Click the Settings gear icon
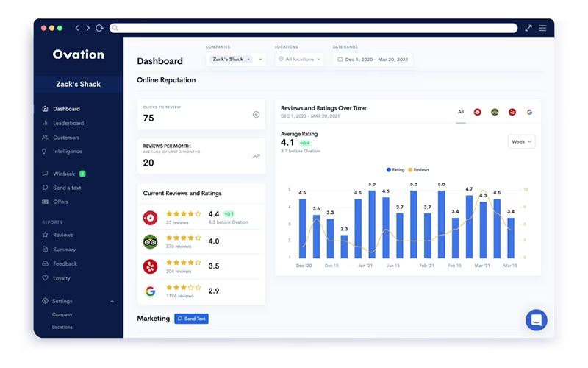 [x=45, y=301]
